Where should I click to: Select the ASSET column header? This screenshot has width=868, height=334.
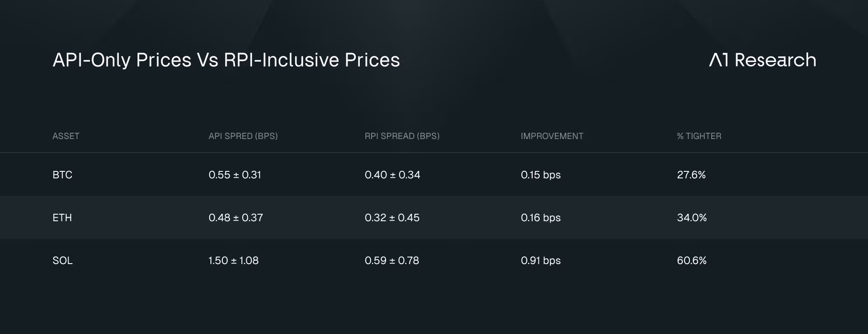pos(66,136)
